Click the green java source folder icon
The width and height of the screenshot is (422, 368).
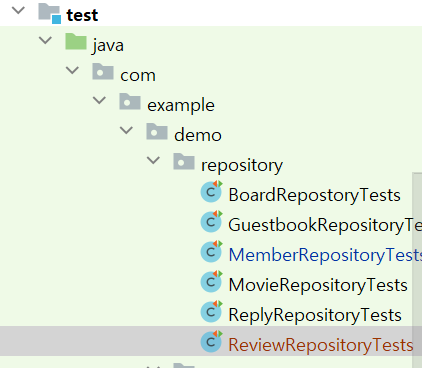tap(76, 42)
